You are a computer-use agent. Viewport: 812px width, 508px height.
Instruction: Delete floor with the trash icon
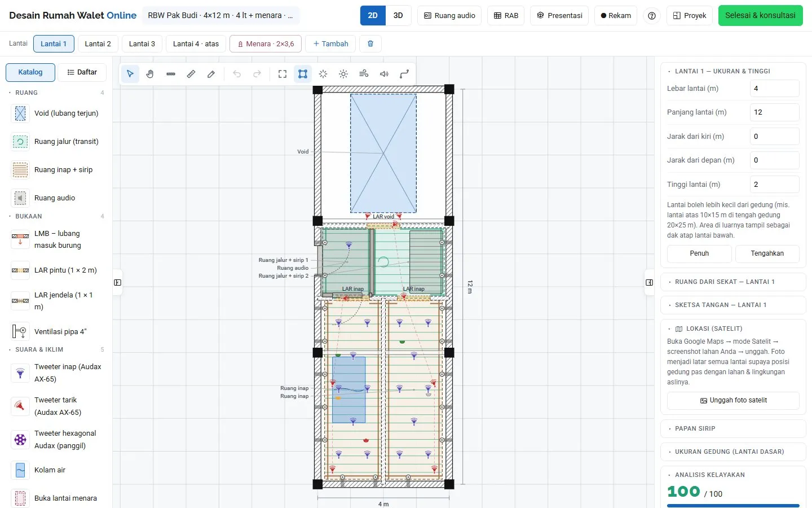370,43
